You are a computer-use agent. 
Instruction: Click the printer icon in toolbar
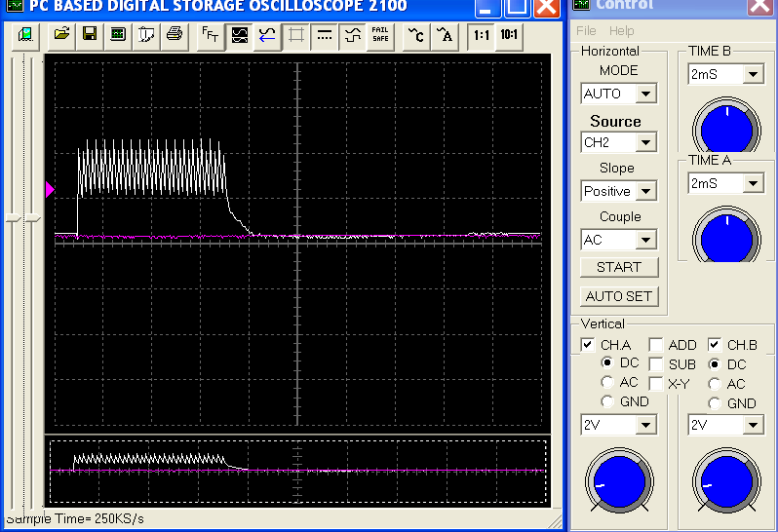[x=175, y=35]
